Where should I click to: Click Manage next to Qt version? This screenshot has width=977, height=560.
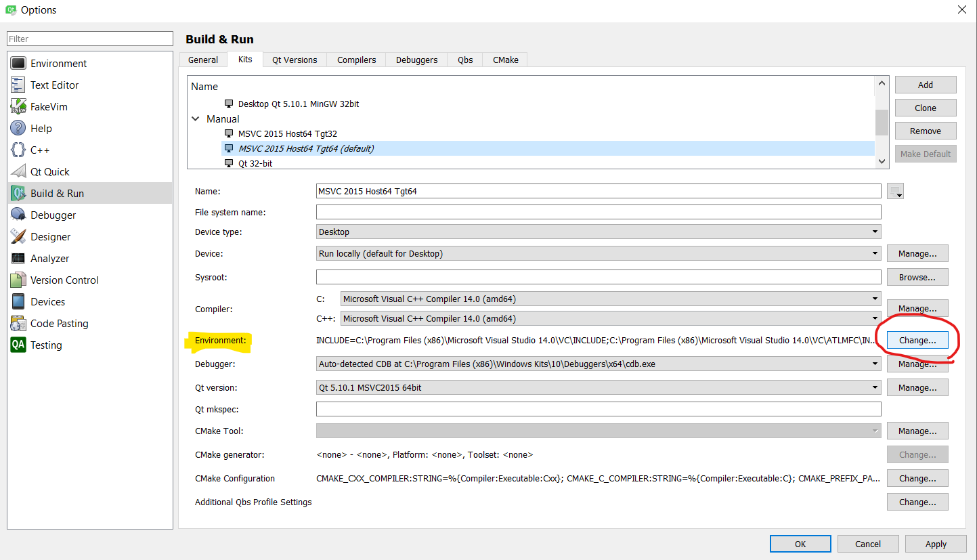click(917, 387)
